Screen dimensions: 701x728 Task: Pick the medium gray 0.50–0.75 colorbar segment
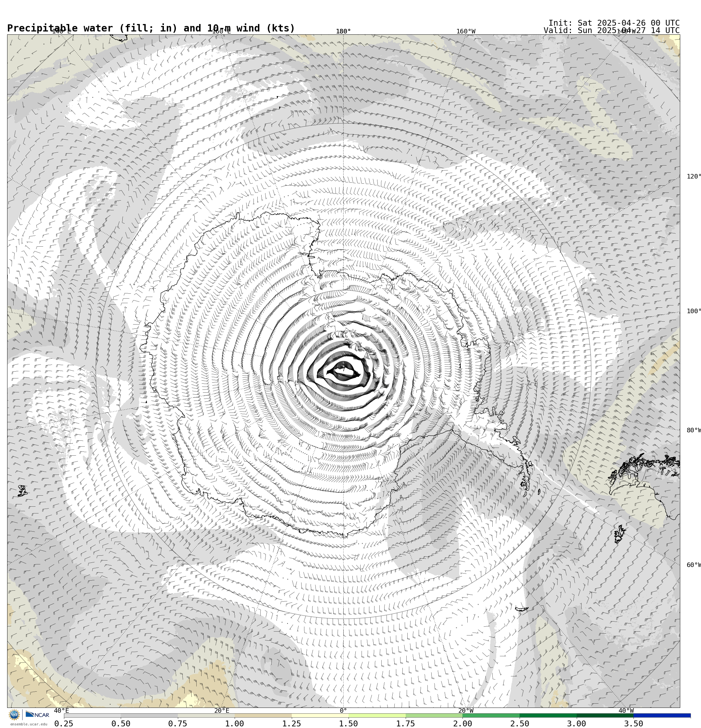[x=149, y=715]
